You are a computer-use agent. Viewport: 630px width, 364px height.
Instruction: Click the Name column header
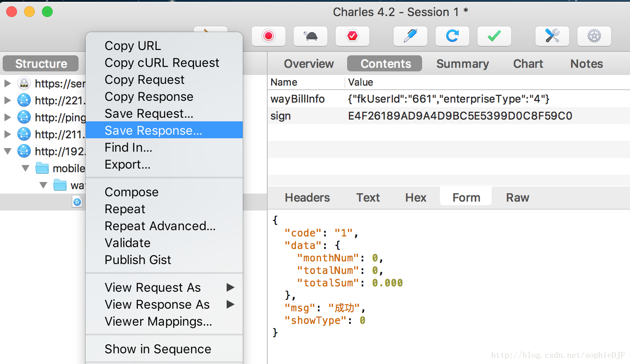[x=307, y=82]
